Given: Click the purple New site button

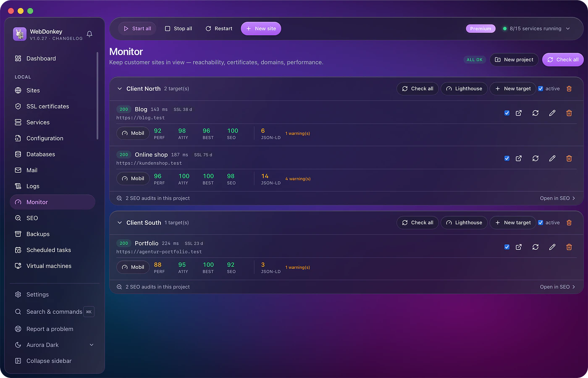Looking at the screenshot, I should (261, 29).
